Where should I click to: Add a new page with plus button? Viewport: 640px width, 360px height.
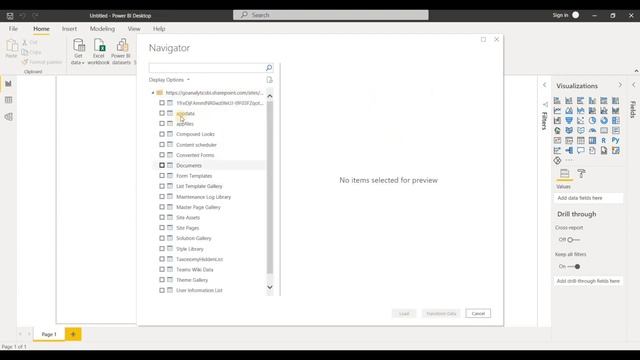73,334
